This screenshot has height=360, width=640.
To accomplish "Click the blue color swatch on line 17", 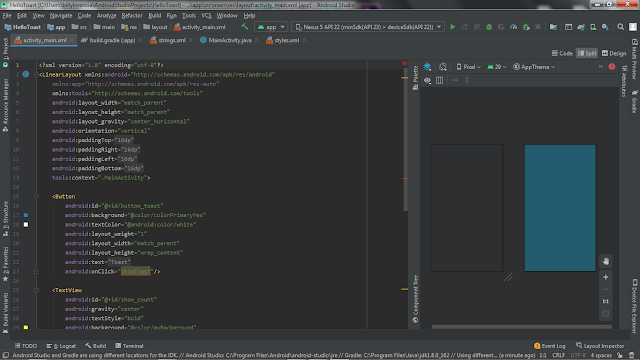I will pyautogui.click(x=26, y=215).
